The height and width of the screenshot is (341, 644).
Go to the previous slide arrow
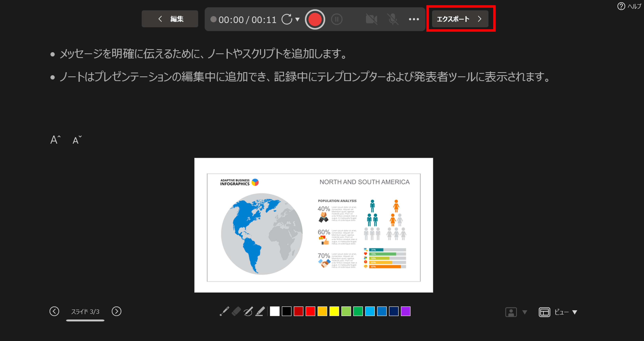(x=54, y=311)
